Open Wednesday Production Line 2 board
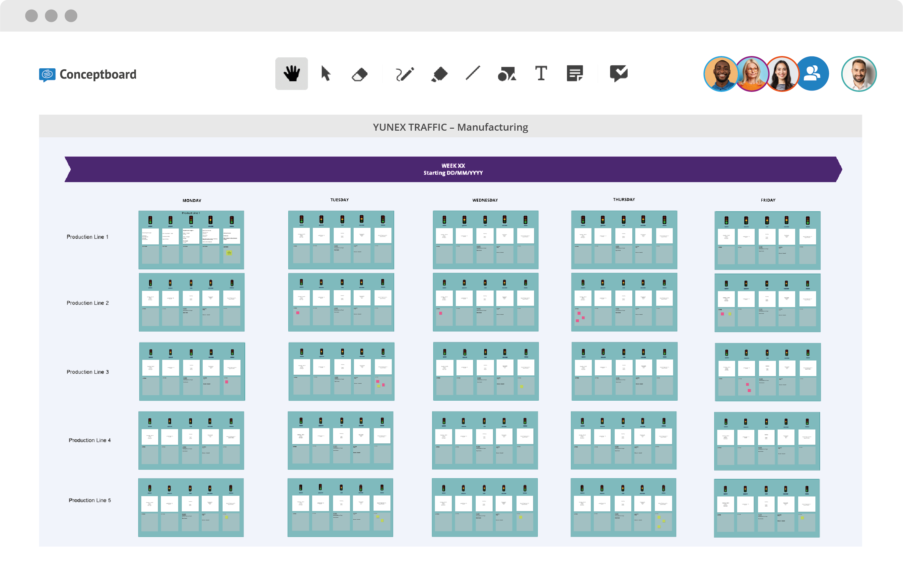The width and height of the screenshot is (903, 588). [x=486, y=302]
